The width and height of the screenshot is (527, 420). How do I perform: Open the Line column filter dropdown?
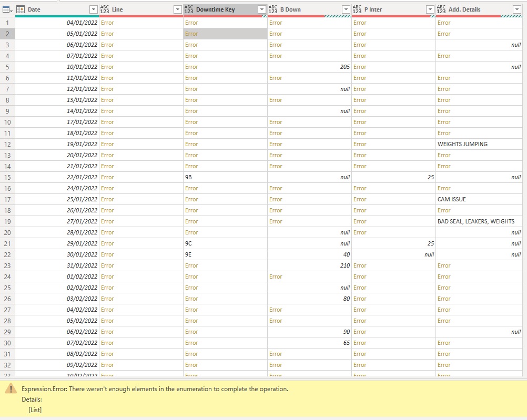(178, 9)
